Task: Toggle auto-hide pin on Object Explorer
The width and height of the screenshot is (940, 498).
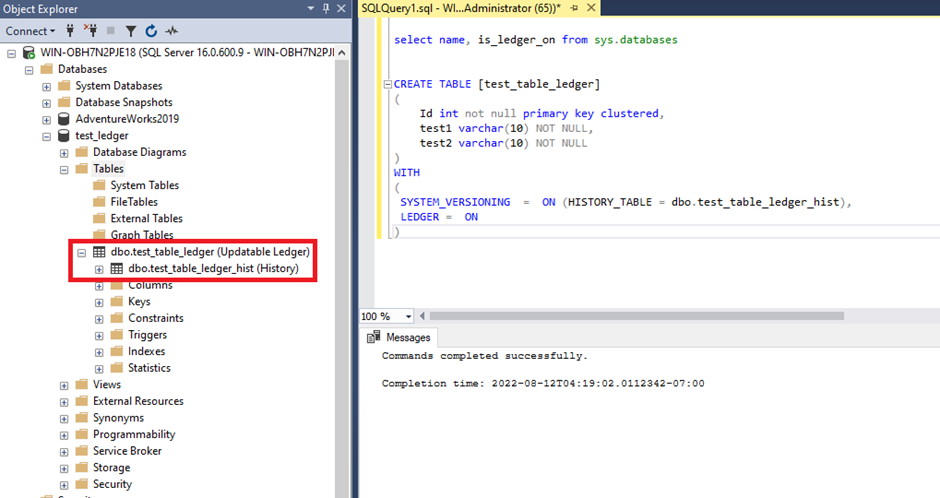Action: pos(326,8)
